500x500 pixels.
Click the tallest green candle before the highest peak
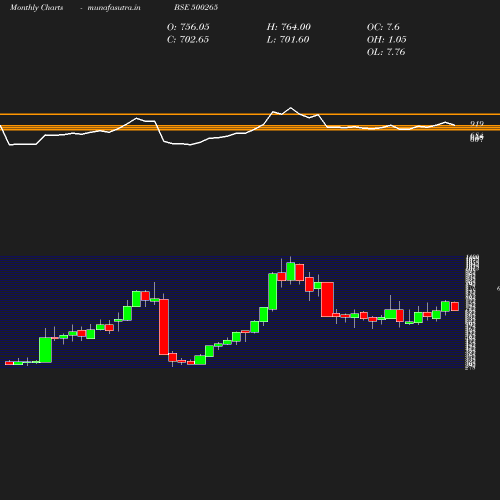coord(273,292)
